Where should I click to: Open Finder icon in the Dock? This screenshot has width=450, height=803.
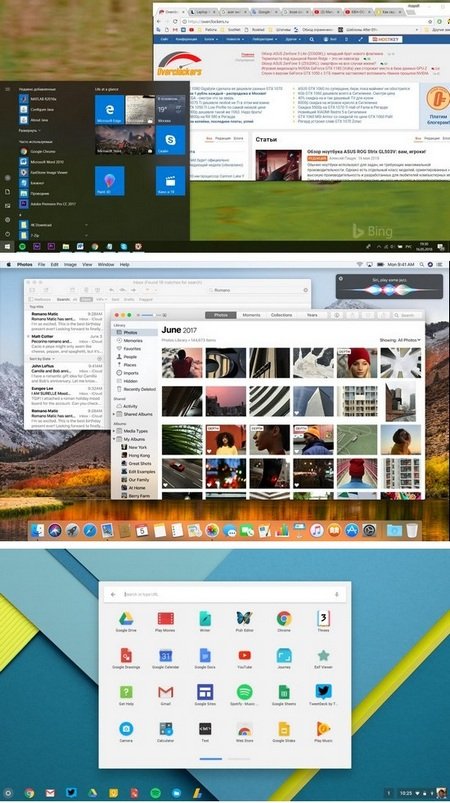pos(37,530)
